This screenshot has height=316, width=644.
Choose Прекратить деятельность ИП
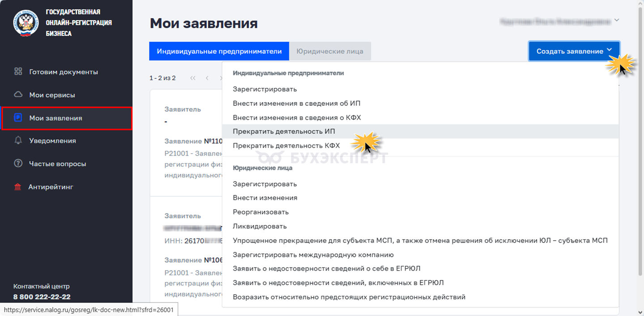(x=420, y=131)
